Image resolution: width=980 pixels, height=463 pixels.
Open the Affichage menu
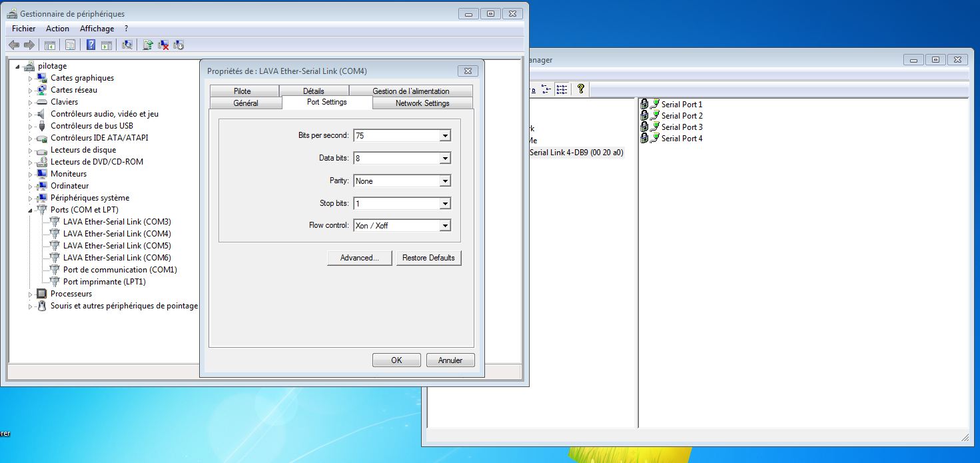click(x=97, y=29)
